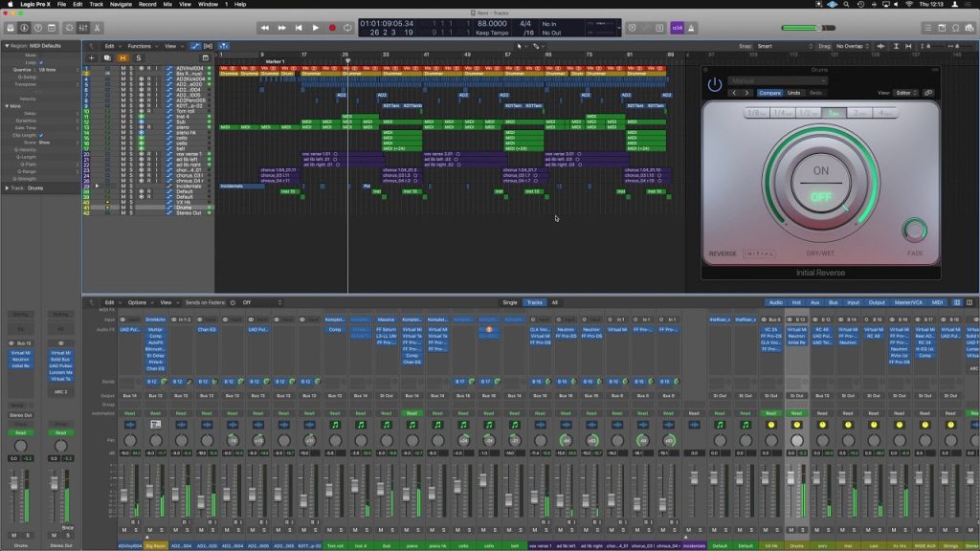Image resolution: width=980 pixels, height=551 pixels.
Task: Click Undo in the plugin header
Action: click(793, 93)
